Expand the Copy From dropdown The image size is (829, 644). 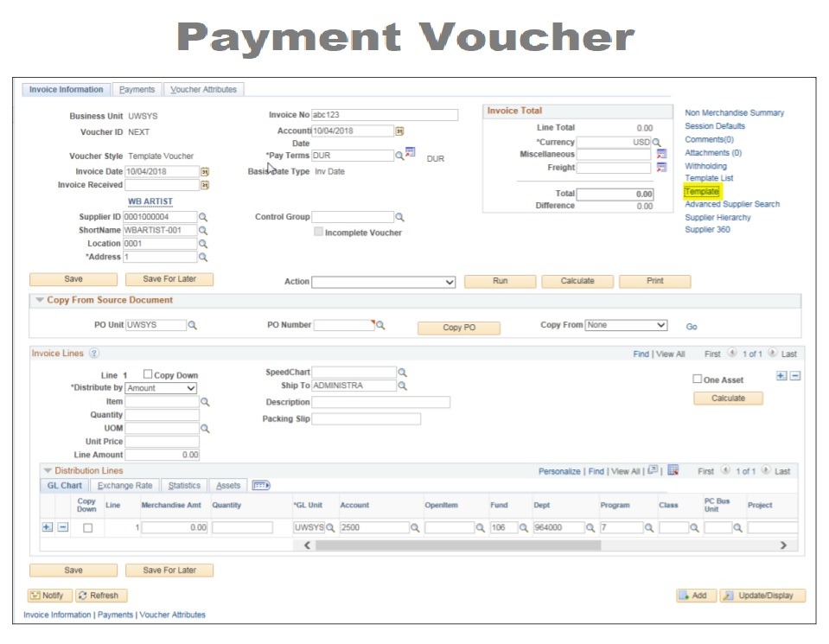pos(626,325)
